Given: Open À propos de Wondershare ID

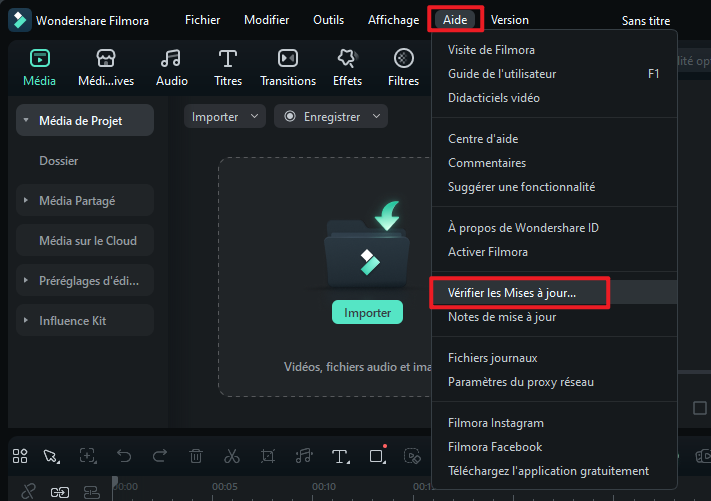Looking at the screenshot, I should tap(554, 228).
